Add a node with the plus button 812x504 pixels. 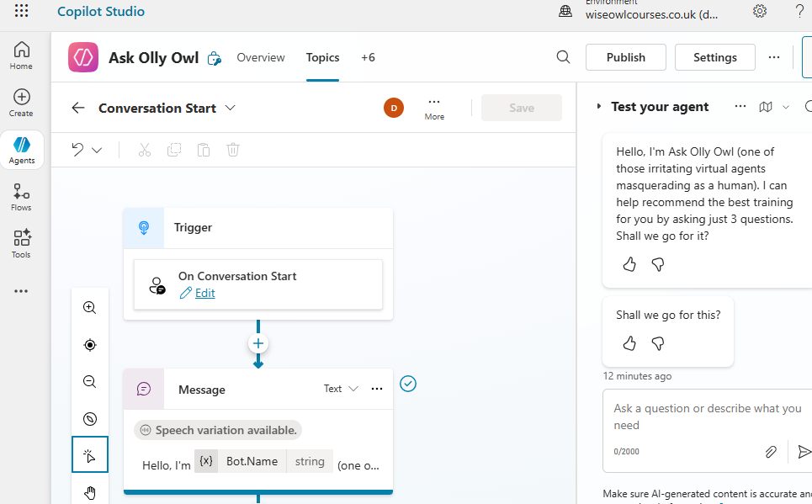click(x=257, y=343)
